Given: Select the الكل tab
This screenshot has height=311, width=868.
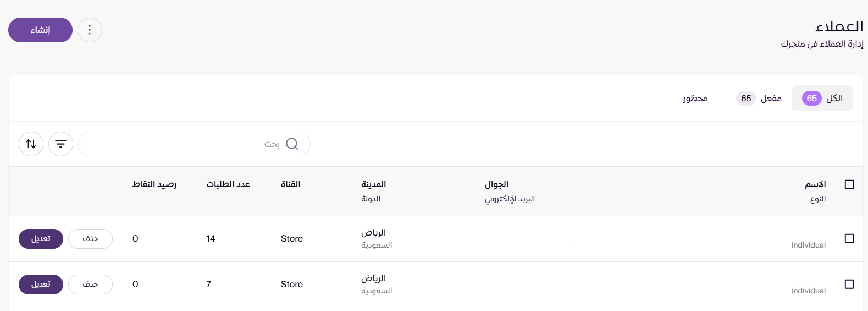Looking at the screenshot, I should (822, 99).
